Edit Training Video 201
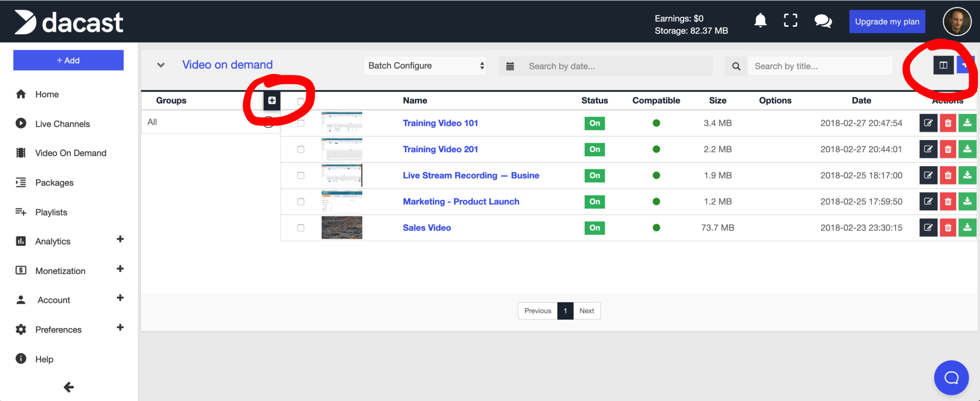Screen dimensions: 980x401 pos(928,149)
